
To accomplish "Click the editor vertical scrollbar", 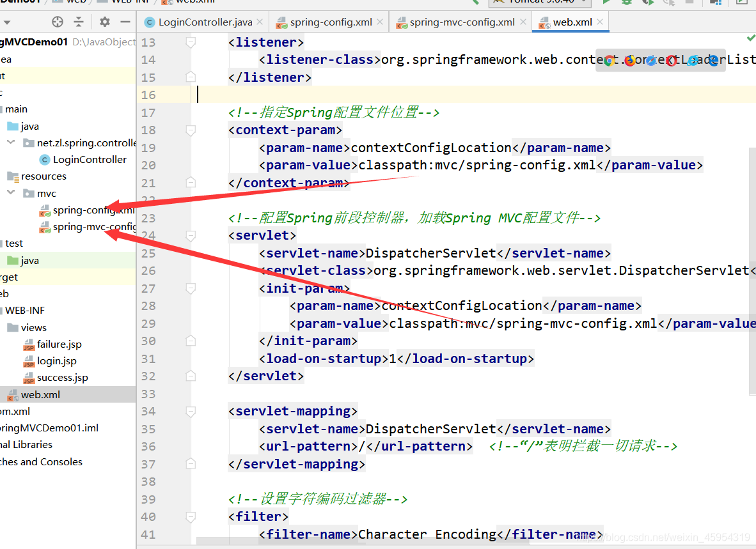I will (752, 270).
